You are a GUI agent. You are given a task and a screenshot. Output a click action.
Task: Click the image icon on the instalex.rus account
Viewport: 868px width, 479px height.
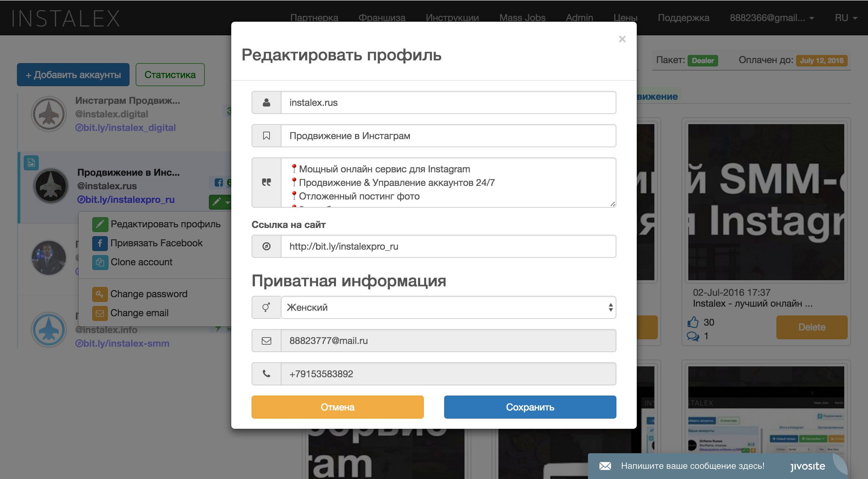click(x=31, y=162)
